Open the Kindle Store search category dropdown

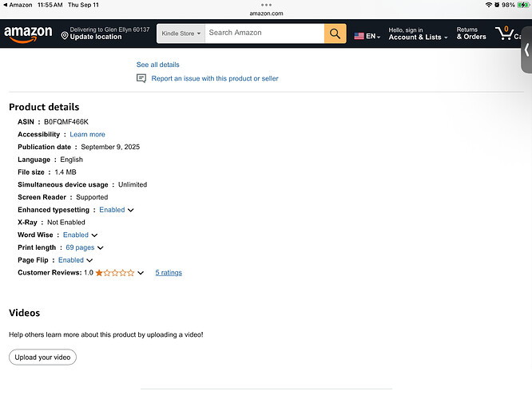181,34
